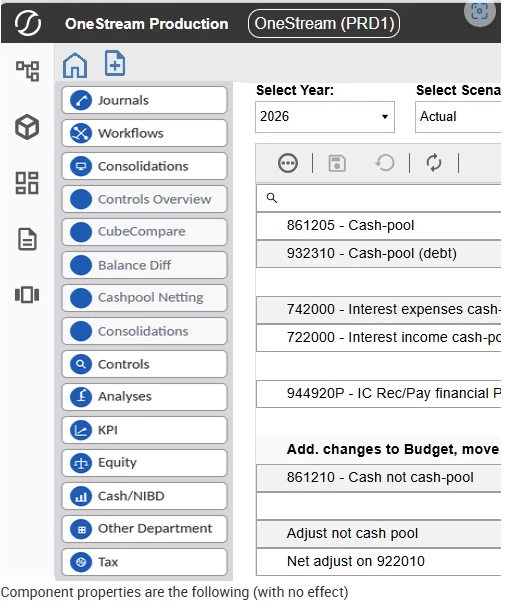The image size is (510, 608).
Task: Open Cashpool Netting
Action: [x=144, y=298]
